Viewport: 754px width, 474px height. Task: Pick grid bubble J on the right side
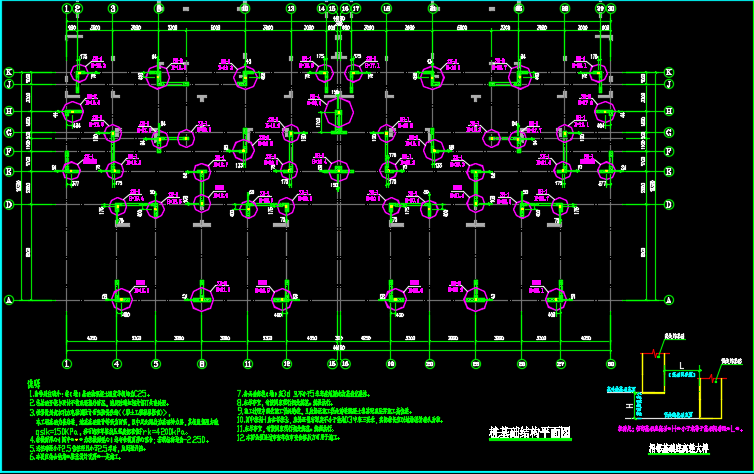pos(668,84)
